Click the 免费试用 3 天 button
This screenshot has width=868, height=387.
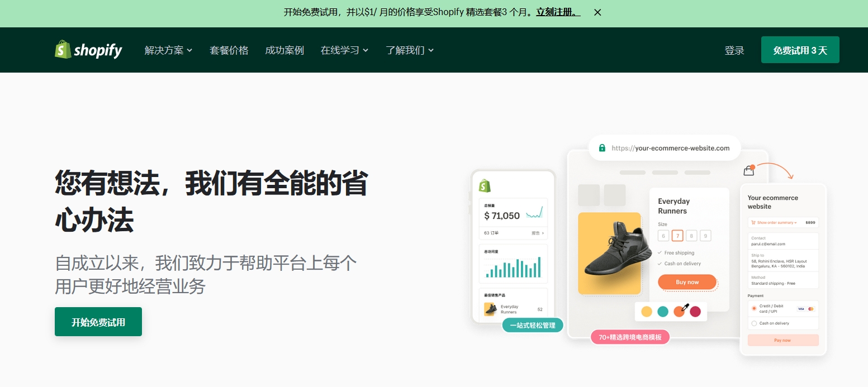tap(800, 50)
